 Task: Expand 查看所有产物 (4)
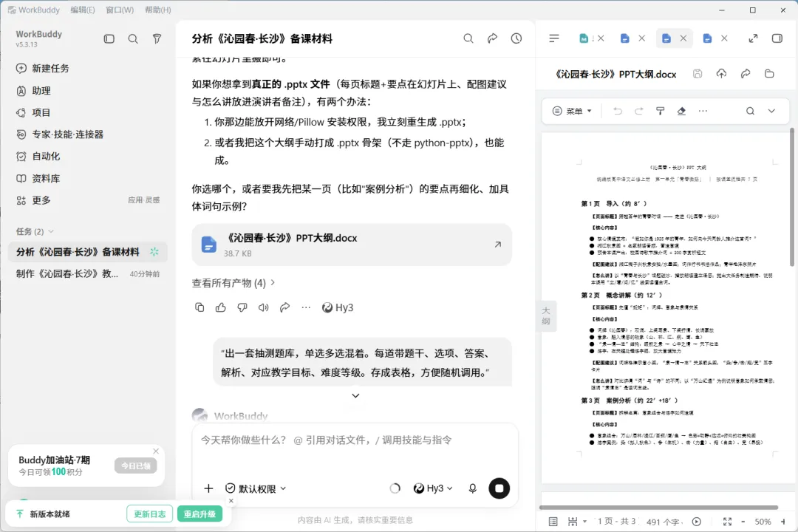pyautogui.click(x=233, y=282)
